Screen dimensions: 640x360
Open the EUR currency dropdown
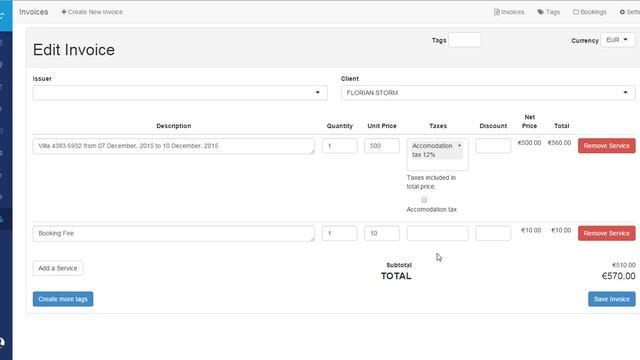point(618,40)
